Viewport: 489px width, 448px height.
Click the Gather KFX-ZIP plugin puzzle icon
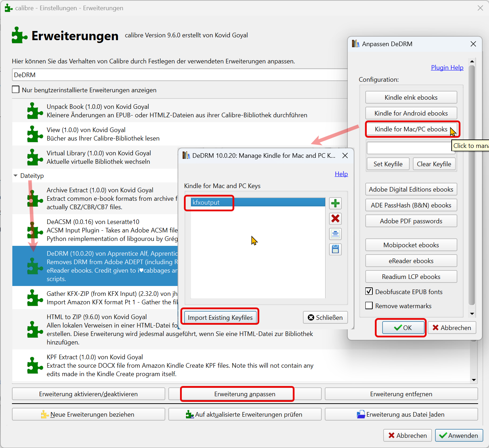(35, 298)
